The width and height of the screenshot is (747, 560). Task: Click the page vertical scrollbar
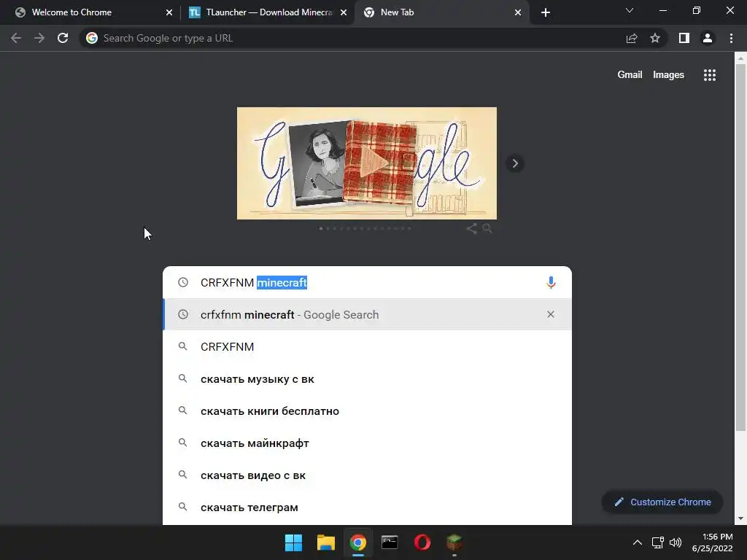pos(740,248)
